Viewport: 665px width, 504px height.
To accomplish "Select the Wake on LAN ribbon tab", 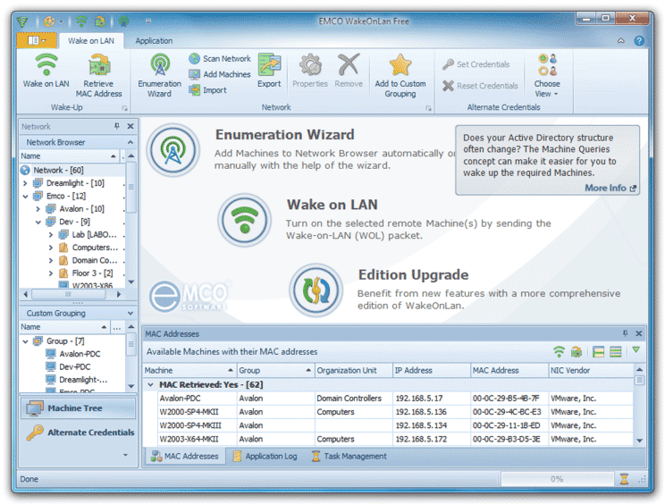I will (91, 41).
